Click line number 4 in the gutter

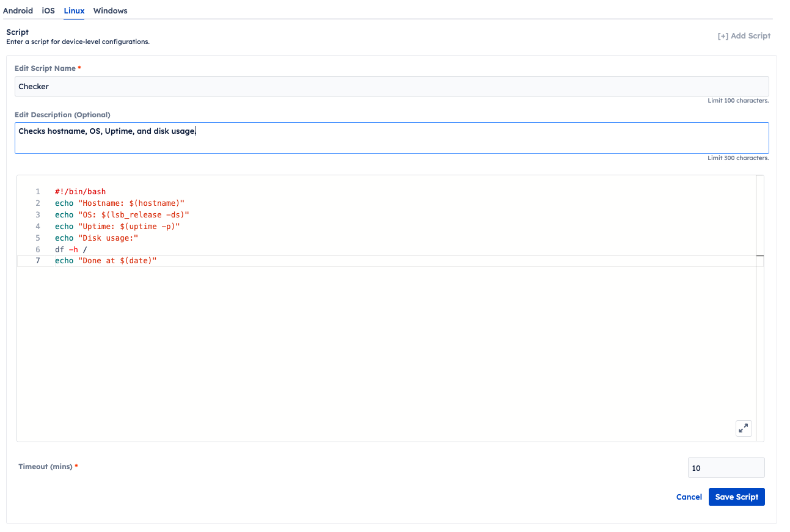pos(38,227)
